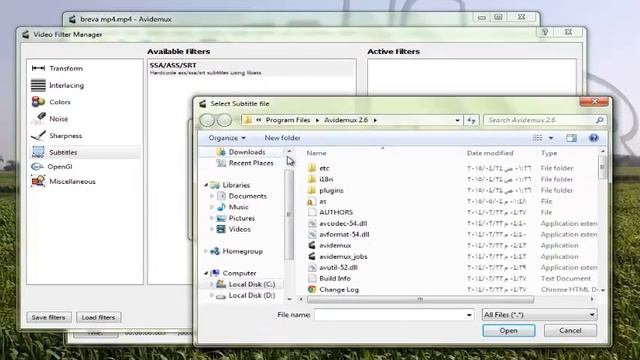This screenshot has width=640, height=360.
Task: Open the File name history dropdown
Action: click(469, 315)
